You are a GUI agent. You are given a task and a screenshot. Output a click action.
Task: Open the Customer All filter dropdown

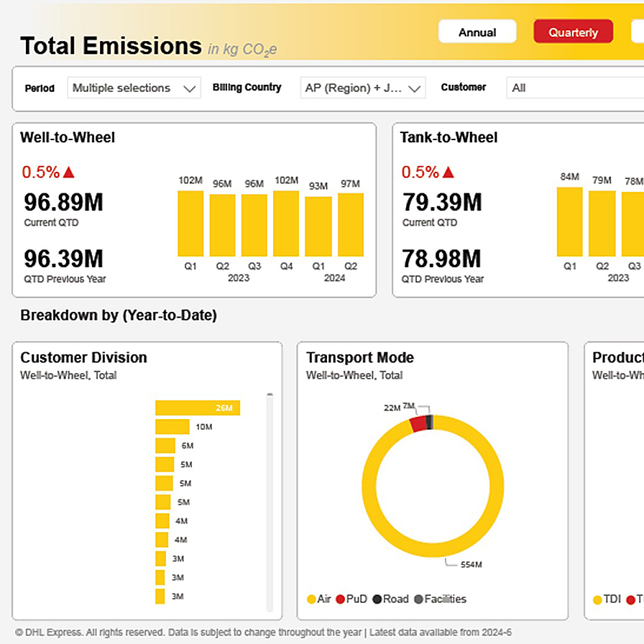tap(575, 87)
